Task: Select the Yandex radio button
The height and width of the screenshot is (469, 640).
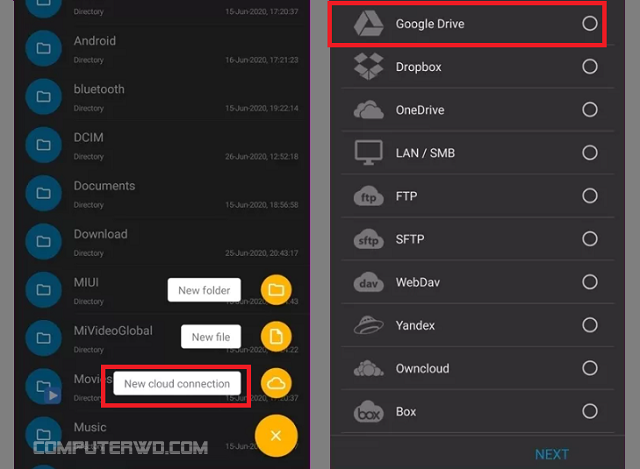Action: (590, 325)
